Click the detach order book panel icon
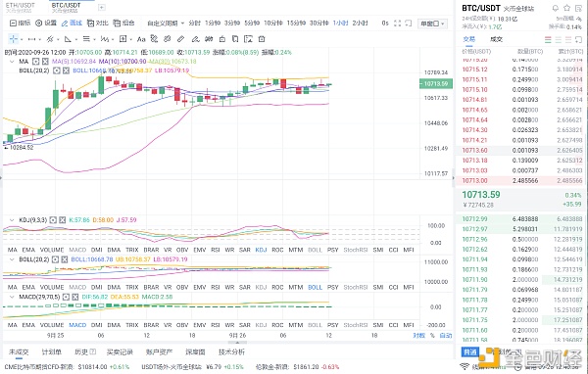Screen dimensions: 588x374 (578, 39)
